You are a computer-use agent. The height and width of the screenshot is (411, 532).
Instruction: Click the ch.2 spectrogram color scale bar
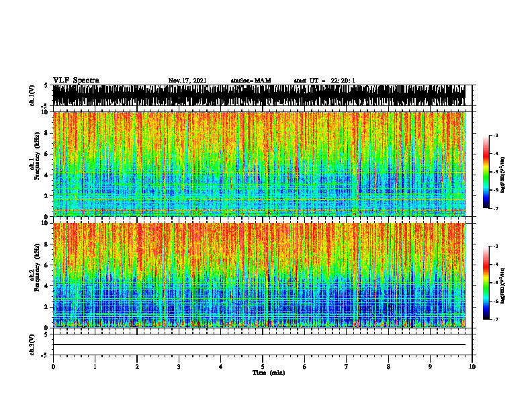pos(486,283)
